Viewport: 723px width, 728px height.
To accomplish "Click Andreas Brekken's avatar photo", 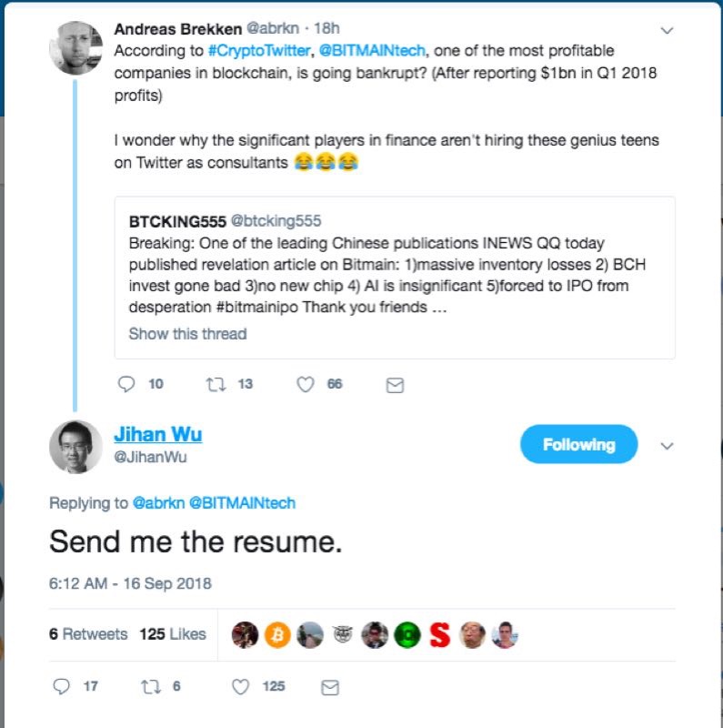I will pyautogui.click(x=75, y=47).
